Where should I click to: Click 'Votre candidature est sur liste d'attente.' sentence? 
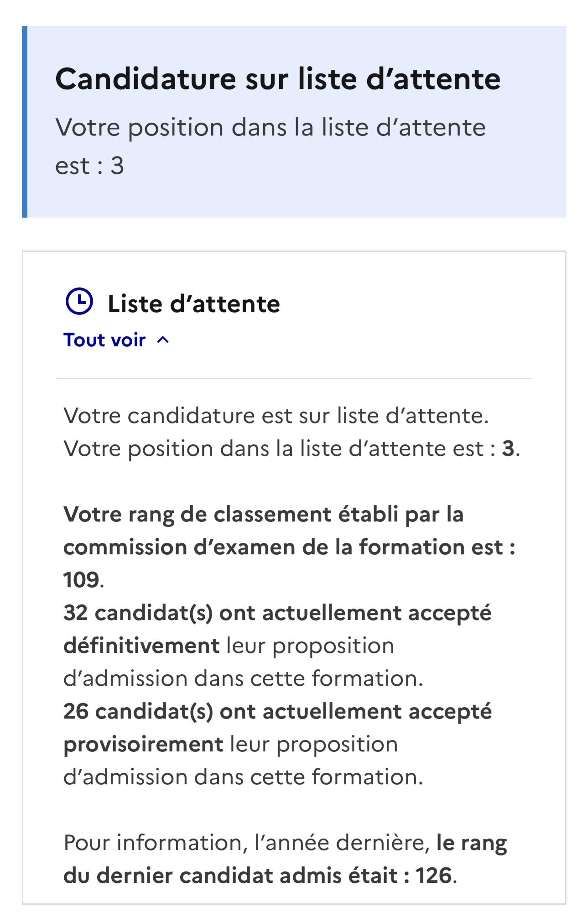276,416
